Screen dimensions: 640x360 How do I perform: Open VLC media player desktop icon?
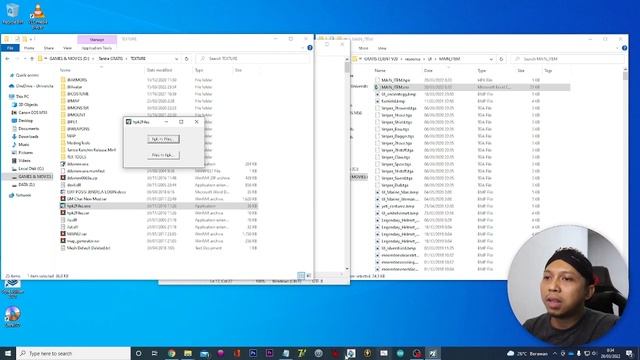pyautogui.click(x=38, y=16)
